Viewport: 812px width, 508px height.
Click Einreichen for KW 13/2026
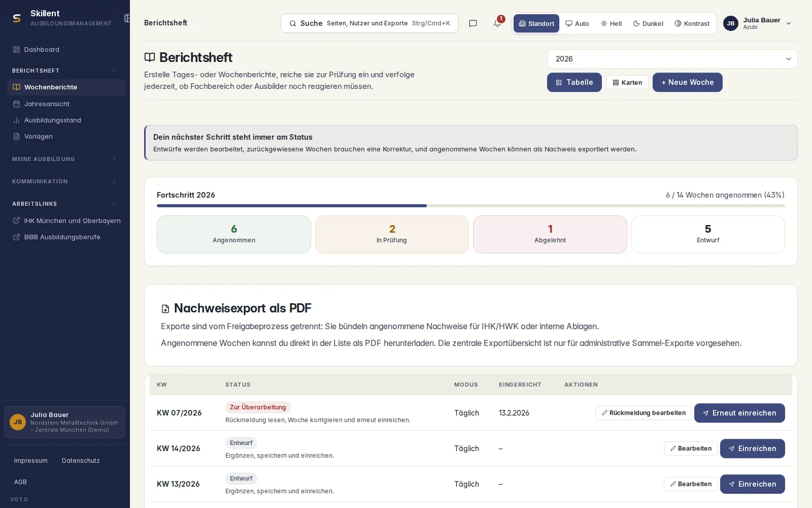coord(753,484)
